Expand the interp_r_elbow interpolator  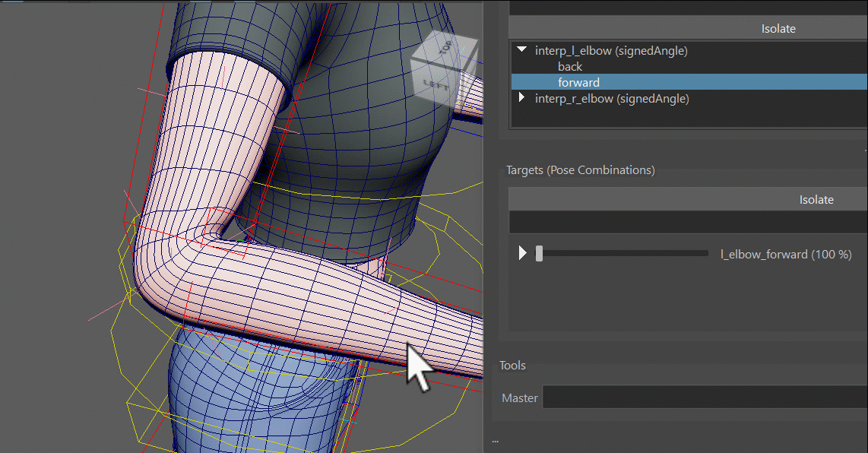(x=521, y=98)
